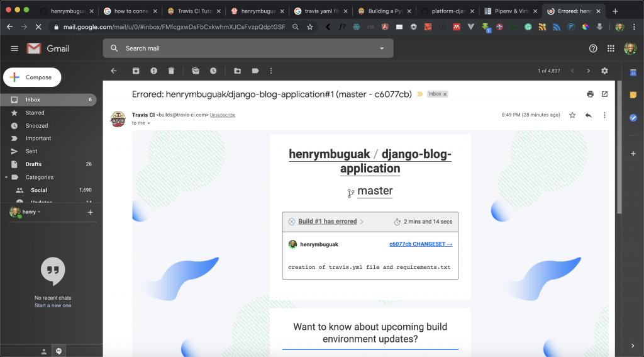Stop page loading button
The image size is (644, 357).
point(38,27)
